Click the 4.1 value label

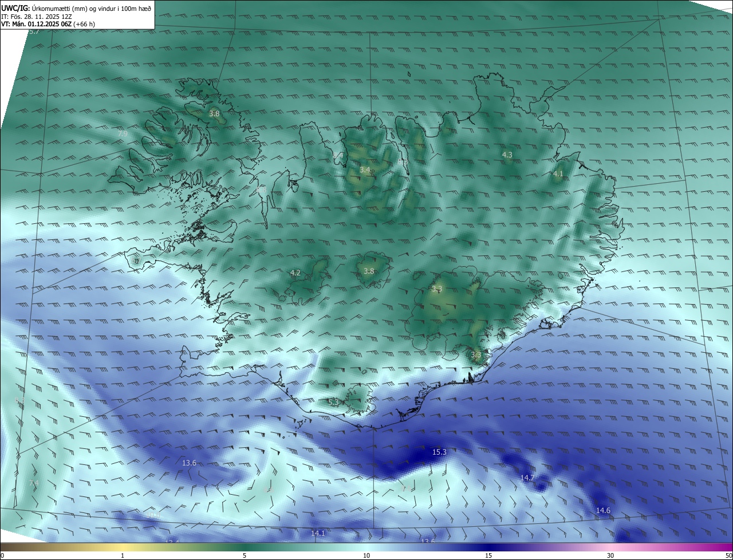[x=558, y=173]
